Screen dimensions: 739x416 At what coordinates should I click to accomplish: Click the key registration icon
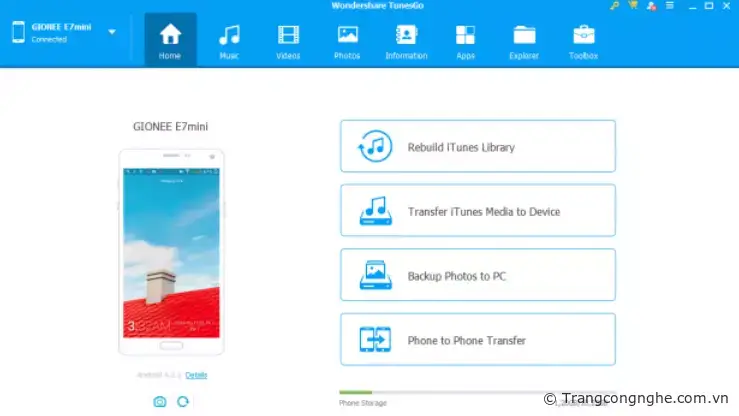[614, 6]
